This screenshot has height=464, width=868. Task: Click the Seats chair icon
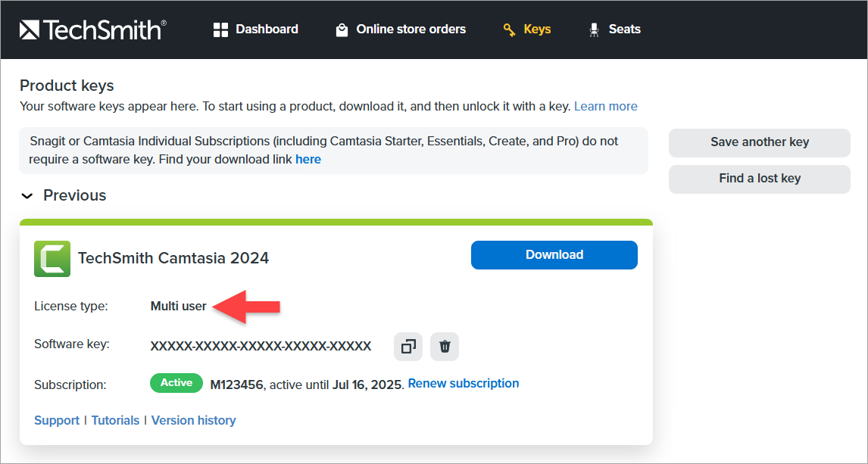[x=594, y=30]
